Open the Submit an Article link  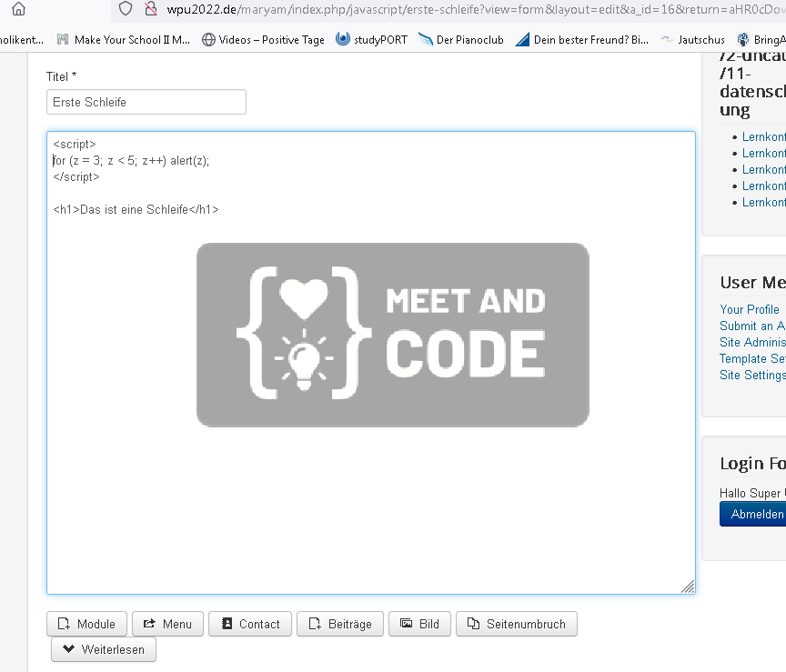pos(752,326)
